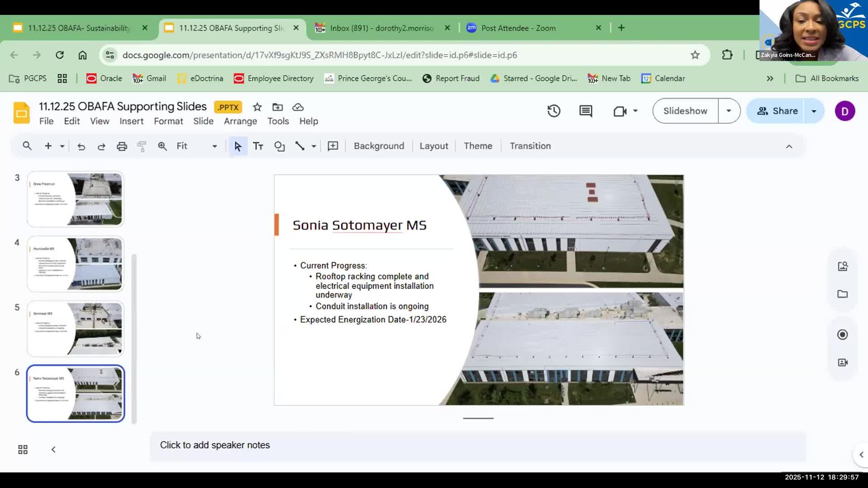Click the Print icon
The width and height of the screenshot is (868, 488).
pos(122,146)
